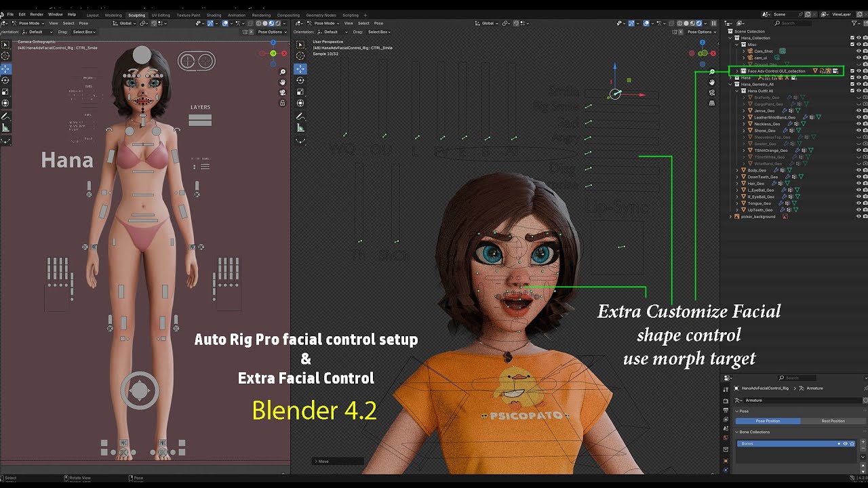Hide Hana_Collection with its eye icon
868x488 pixels.
point(859,38)
